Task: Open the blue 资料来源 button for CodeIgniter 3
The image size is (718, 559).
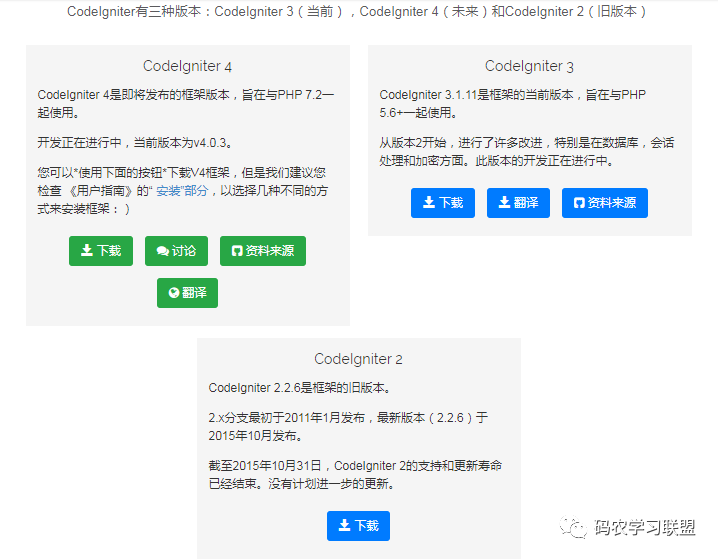Action: coord(605,203)
